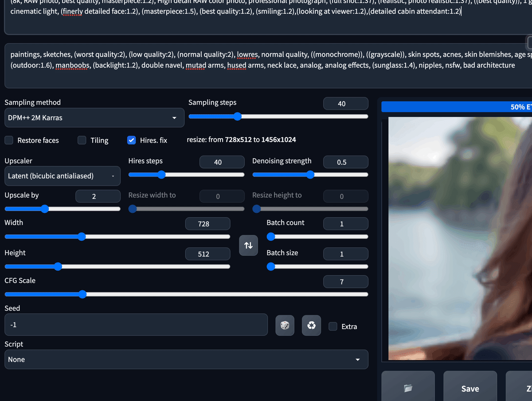Image resolution: width=532 pixels, height=401 pixels.
Task: Click the Upscale by slider
Action: [x=63, y=209]
